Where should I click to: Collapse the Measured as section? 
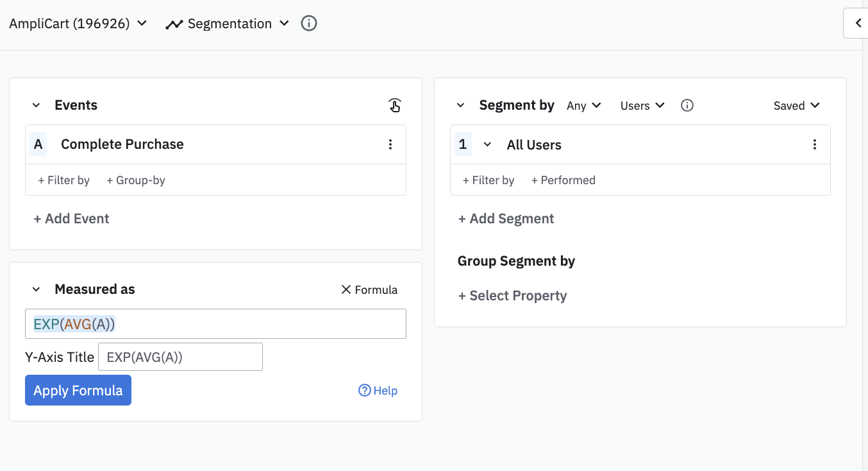coord(37,289)
